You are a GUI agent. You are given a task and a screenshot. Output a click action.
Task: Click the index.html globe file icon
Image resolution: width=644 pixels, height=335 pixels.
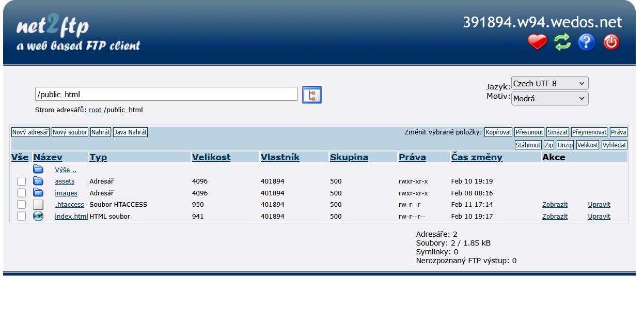click(38, 217)
